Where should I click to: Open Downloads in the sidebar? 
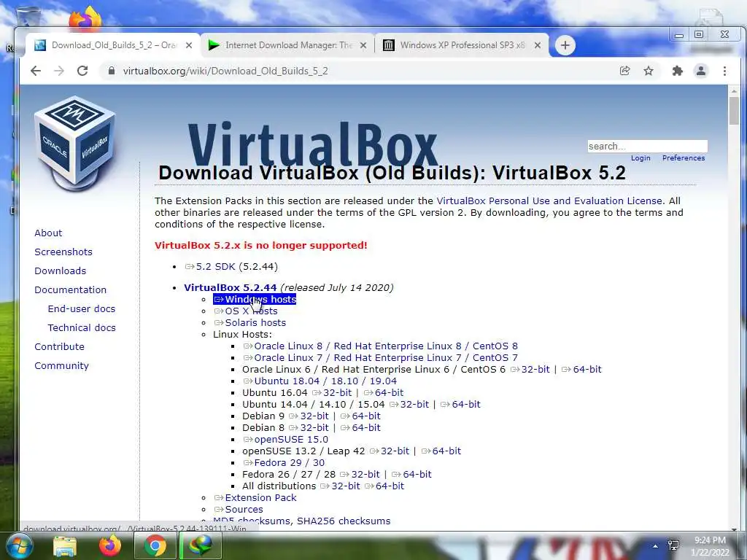click(x=60, y=271)
